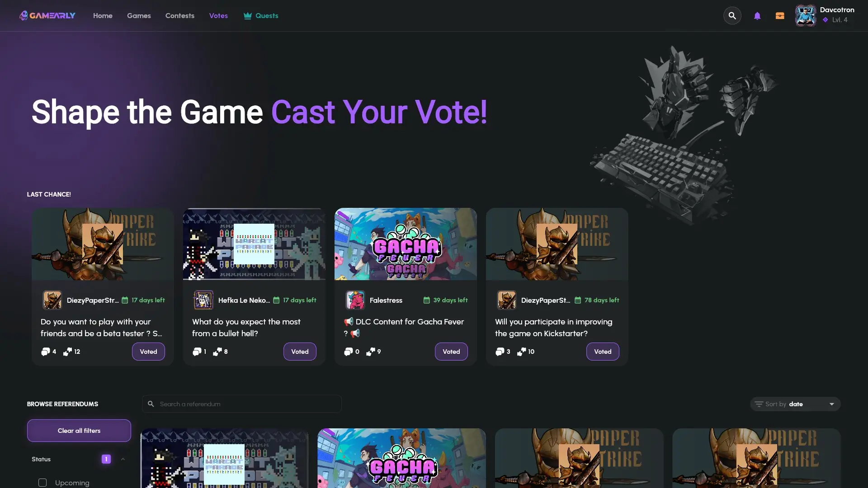Click calendar icon showing 78 days left
The width and height of the screenshot is (868, 488).
click(578, 300)
